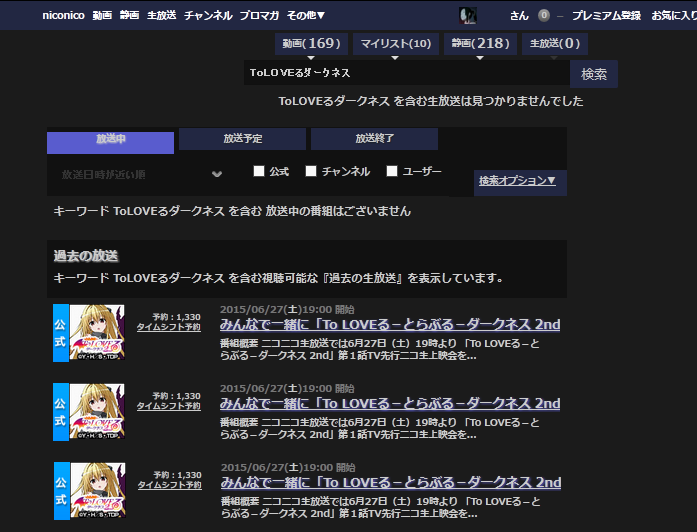Click the 検索 search button

click(x=594, y=74)
